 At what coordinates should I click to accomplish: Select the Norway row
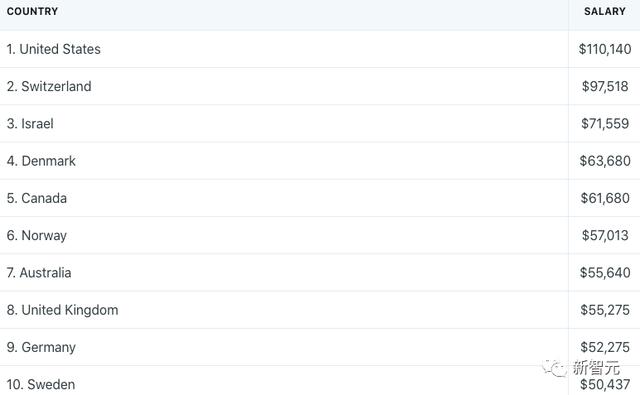pyautogui.click(x=320, y=235)
